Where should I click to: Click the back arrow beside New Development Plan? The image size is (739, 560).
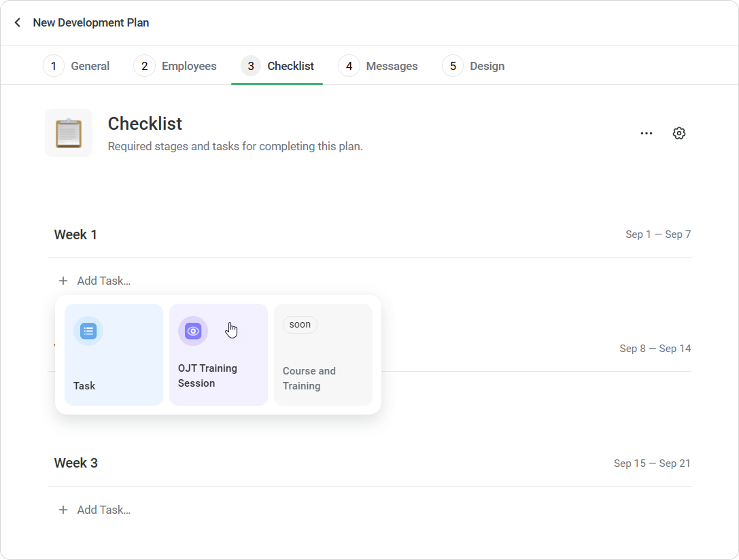coord(18,22)
